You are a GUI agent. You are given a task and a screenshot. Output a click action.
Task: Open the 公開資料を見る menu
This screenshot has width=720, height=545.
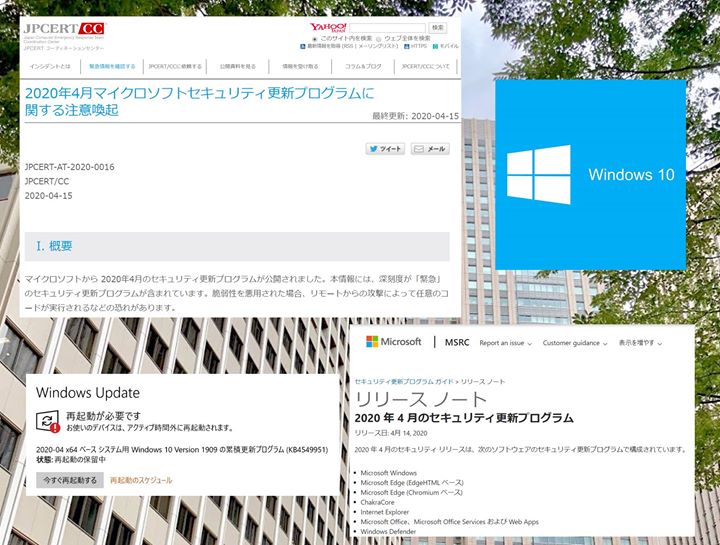tap(237, 67)
